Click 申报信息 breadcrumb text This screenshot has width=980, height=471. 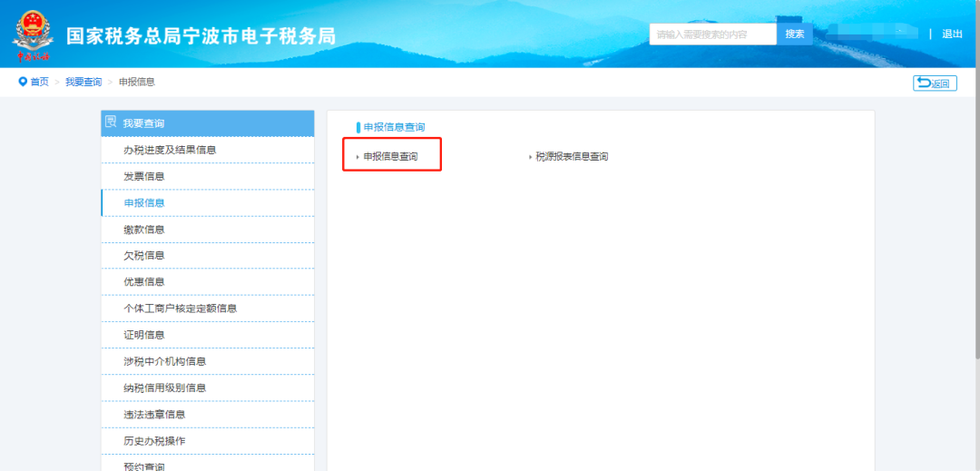pyautogui.click(x=137, y=82)
